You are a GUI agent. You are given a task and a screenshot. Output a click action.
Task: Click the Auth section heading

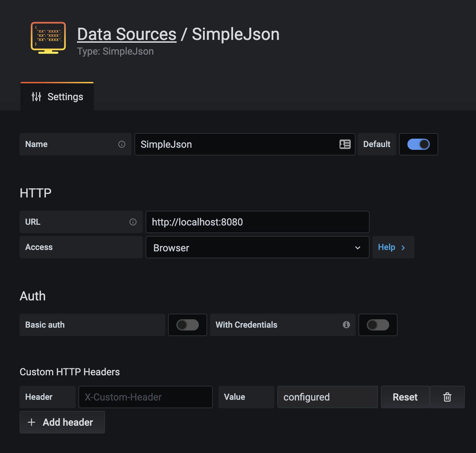[33, 296]
